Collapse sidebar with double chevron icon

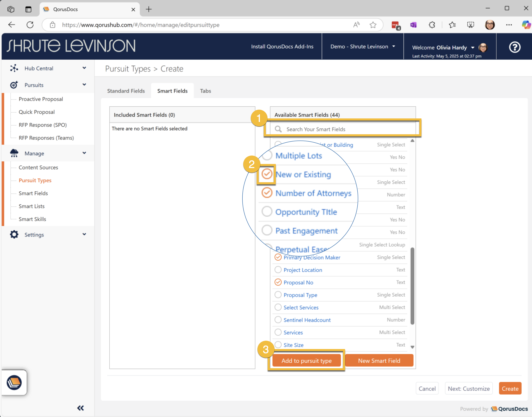pos(80,408)
